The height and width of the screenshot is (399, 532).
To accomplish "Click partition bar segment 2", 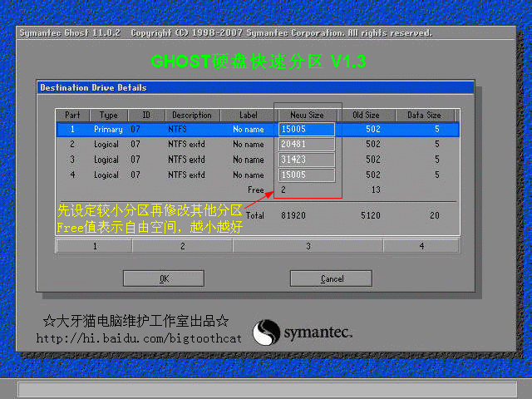I will (x=182, y=246).
